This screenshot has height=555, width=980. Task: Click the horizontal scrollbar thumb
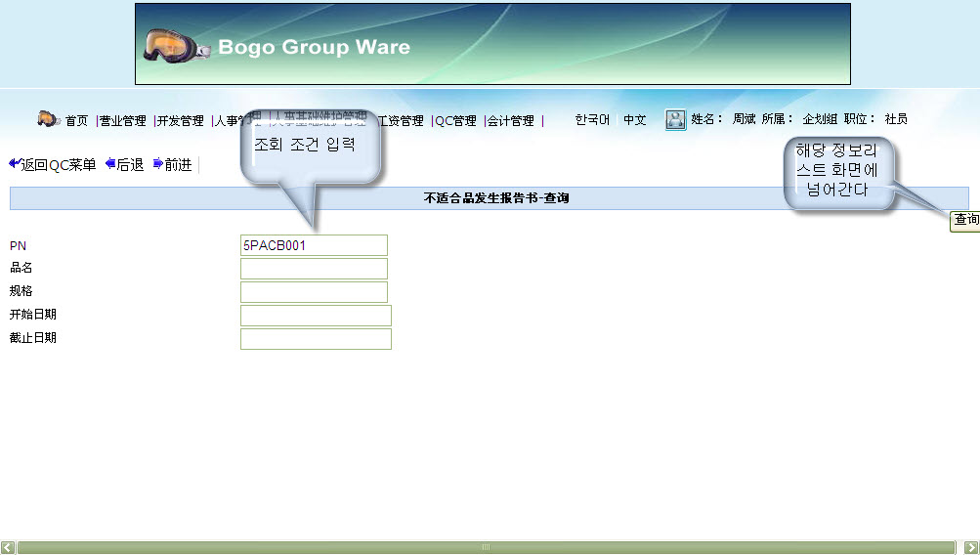pyautogui.click(x=487, y=547)
